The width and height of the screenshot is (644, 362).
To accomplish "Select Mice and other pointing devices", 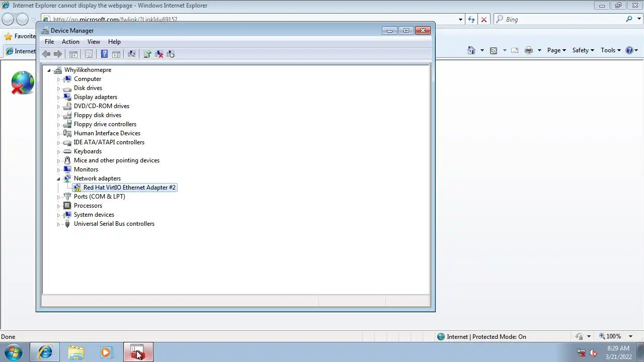I will pos(117,160).
